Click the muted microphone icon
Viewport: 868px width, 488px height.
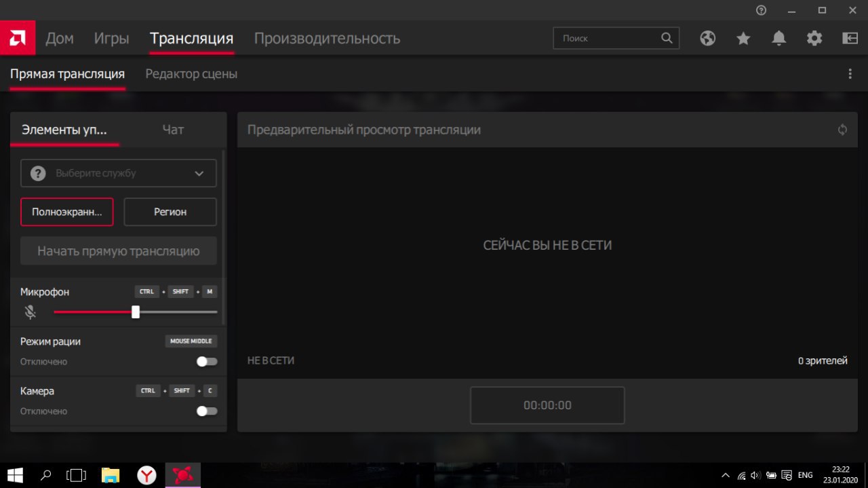point(30,312)
